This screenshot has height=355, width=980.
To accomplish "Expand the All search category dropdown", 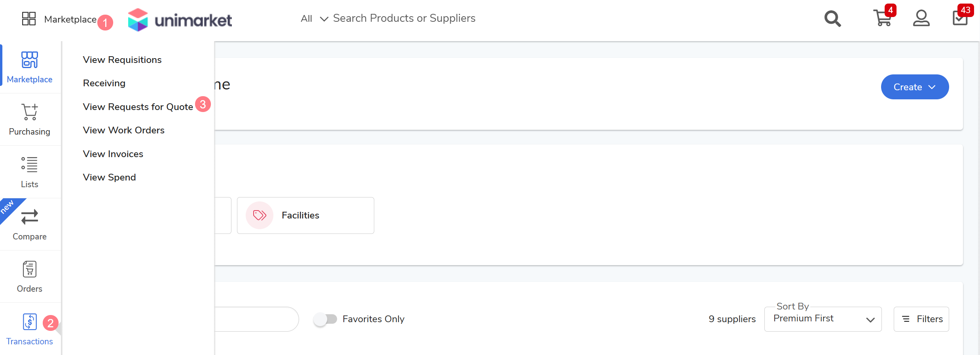I will click(314, 19).
